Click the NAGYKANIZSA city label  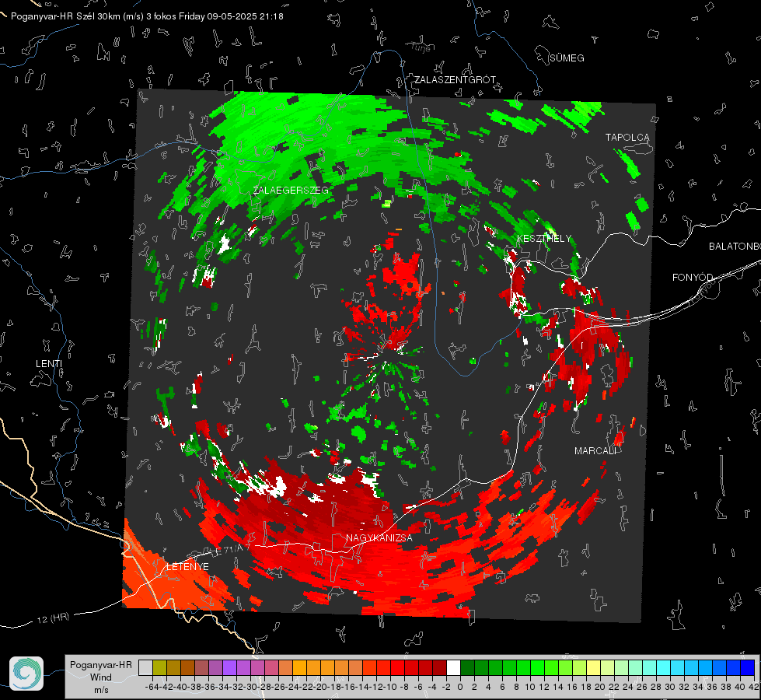click(x=379, y=537)
